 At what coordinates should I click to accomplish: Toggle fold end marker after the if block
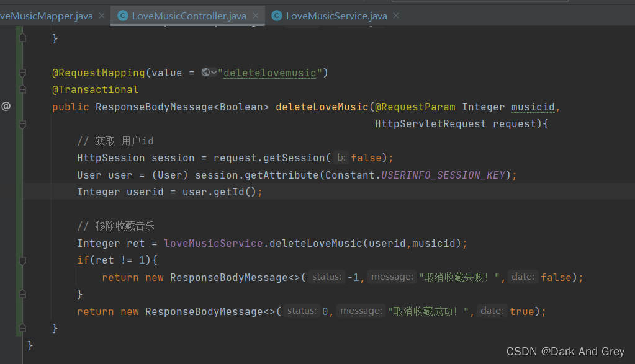click(23, 294)
